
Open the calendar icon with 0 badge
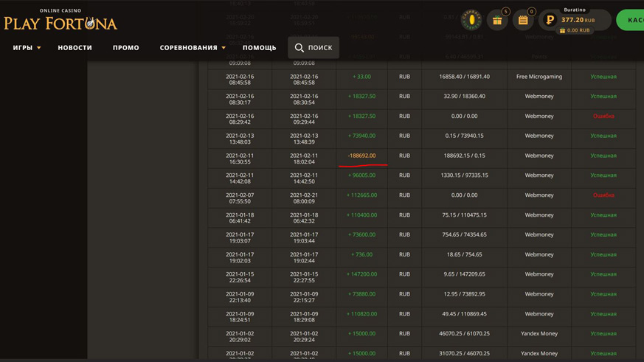(x=523, y=20)
